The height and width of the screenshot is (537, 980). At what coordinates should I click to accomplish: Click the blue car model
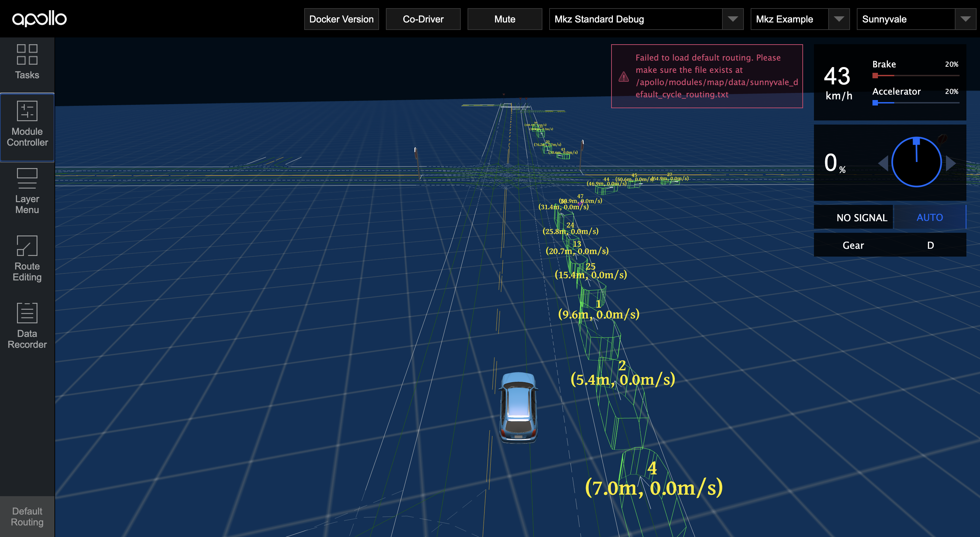tap(518, 407)
